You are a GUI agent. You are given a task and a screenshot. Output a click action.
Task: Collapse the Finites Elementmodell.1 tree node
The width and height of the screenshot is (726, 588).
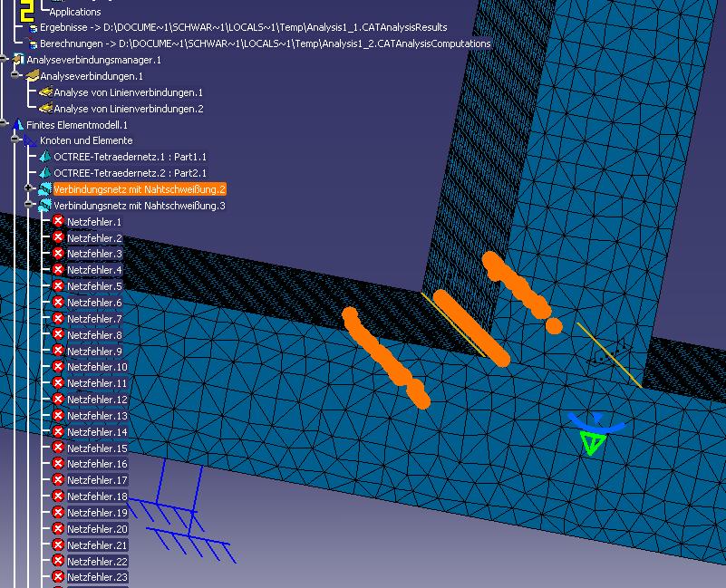[x=4, y=123]
